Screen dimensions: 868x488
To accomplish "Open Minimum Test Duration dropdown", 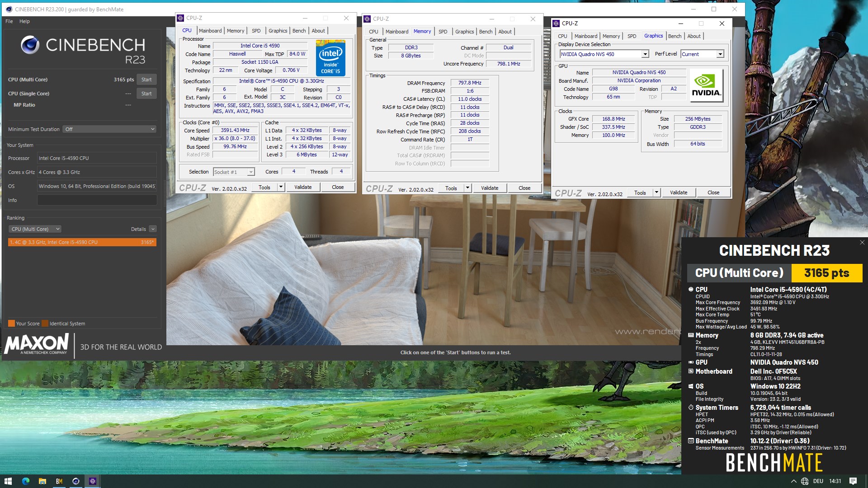I will click(109, 129).
